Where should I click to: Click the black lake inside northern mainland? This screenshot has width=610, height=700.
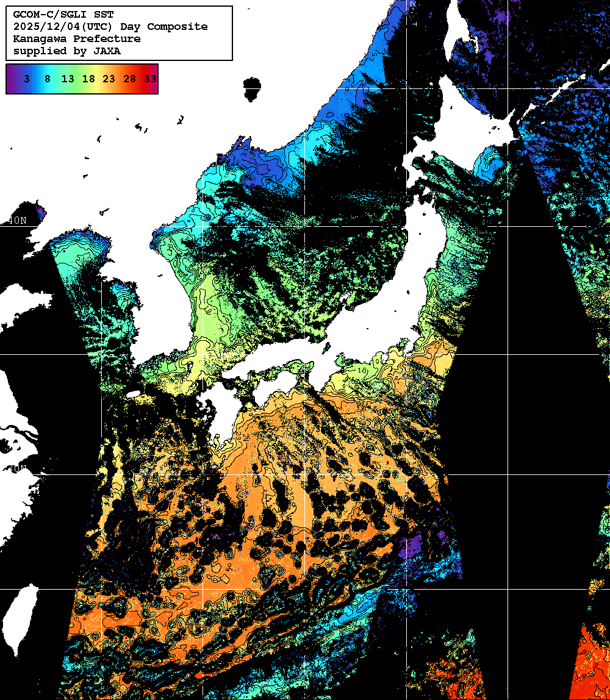coord(251,89)
